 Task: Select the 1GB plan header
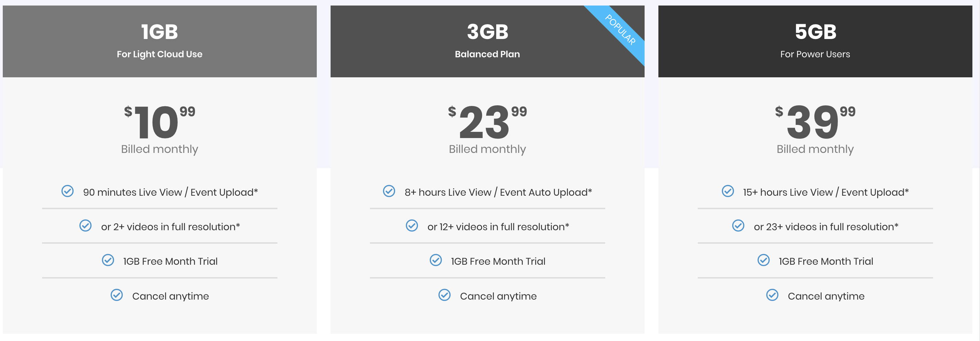[x=160, y=41]
